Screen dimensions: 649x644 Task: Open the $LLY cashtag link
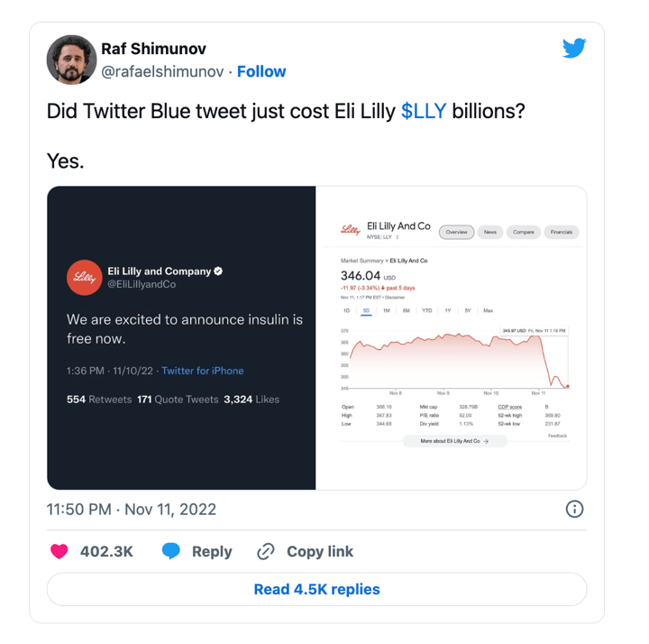[x=424, y=112]
